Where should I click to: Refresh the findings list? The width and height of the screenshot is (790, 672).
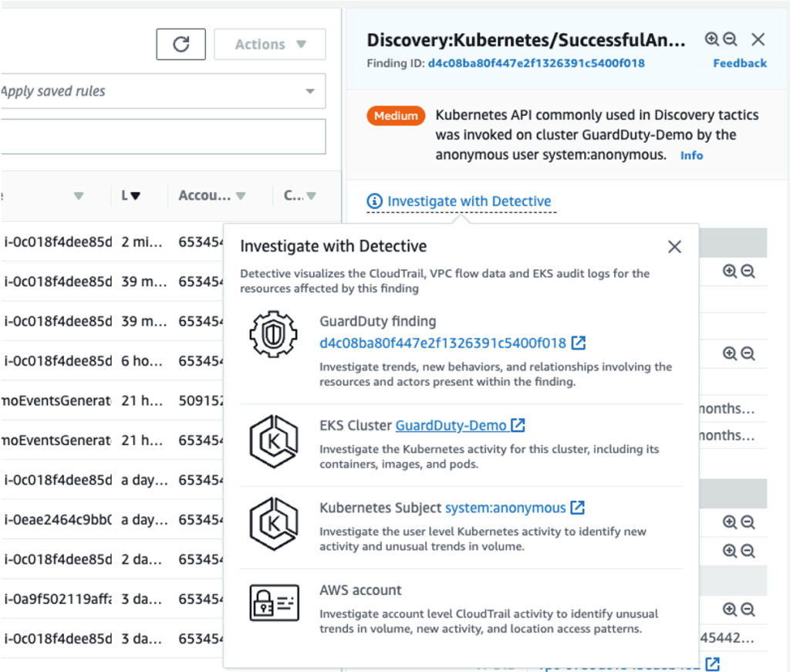tap(180, 44)
